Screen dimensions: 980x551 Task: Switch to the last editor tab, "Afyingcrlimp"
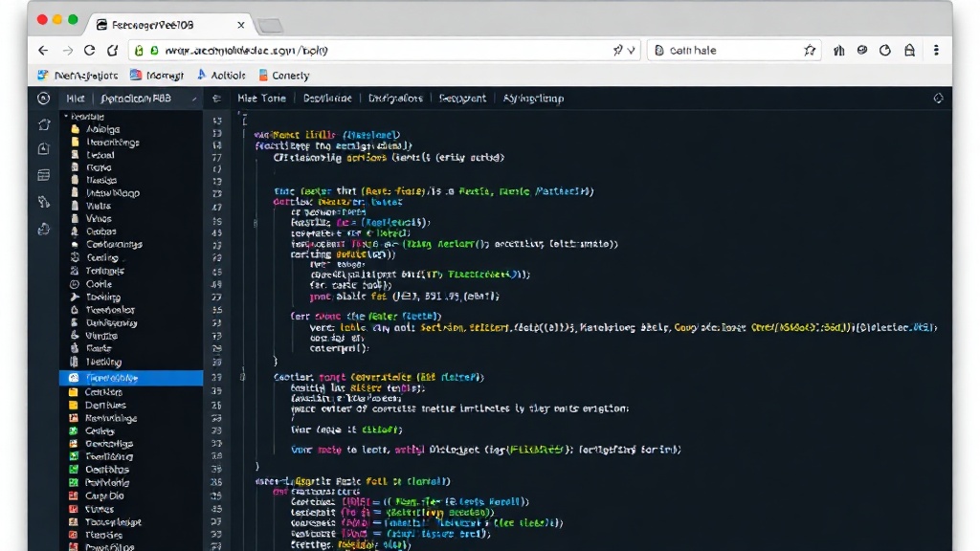[534, 99]
